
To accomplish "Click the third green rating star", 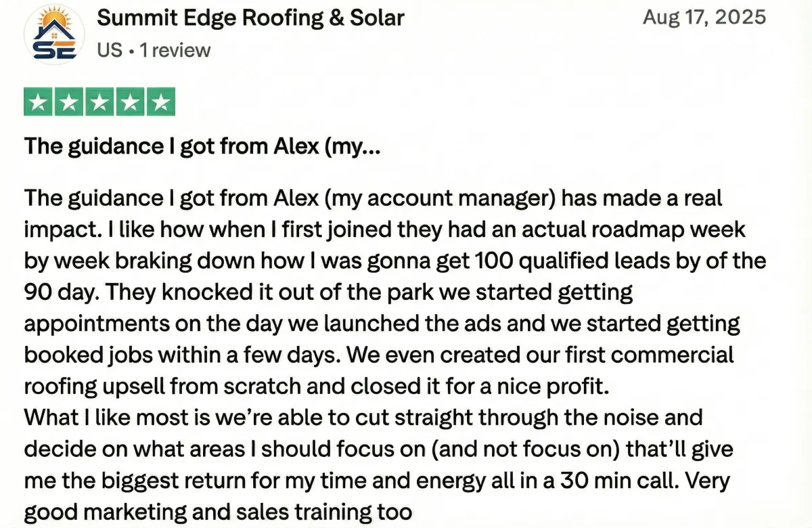I will (x=99, y=102).
